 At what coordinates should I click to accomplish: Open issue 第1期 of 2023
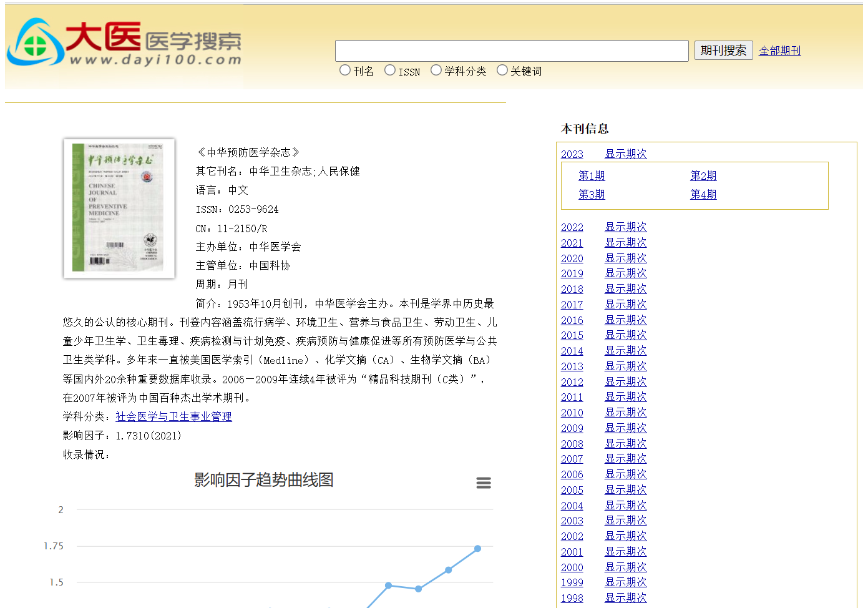(592, 176)
